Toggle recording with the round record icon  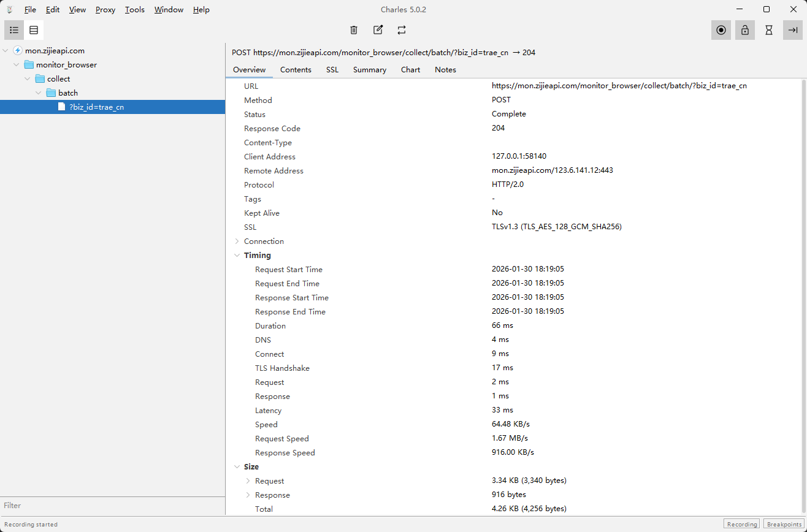click(x=721, y=30)
